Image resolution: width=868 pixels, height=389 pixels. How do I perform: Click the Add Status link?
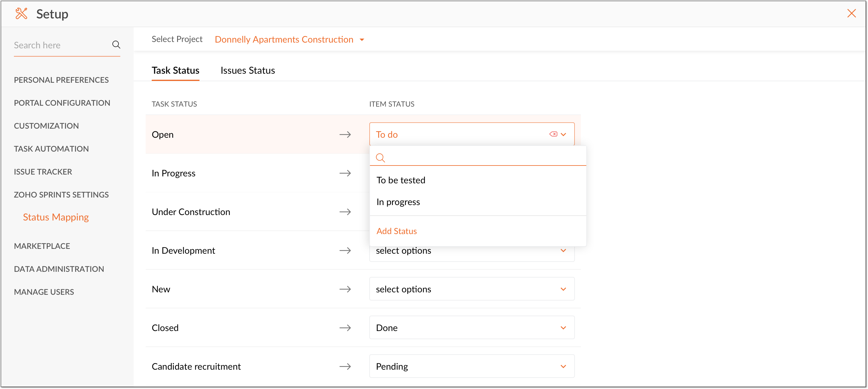(x=397, y=231)
